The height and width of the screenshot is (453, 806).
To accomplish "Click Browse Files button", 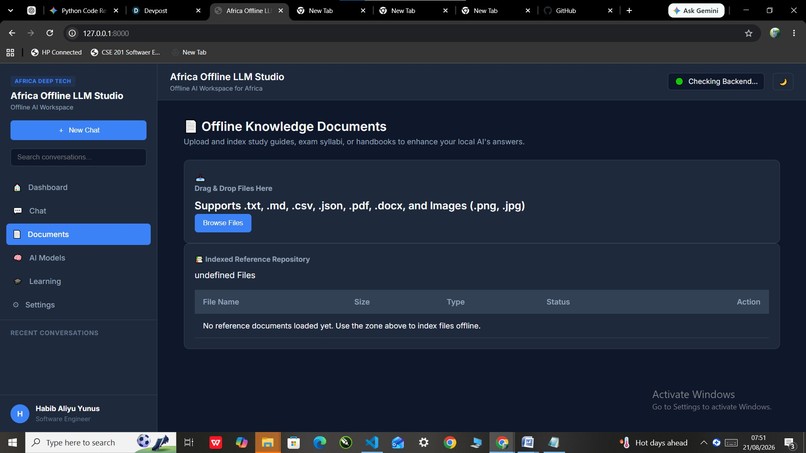I will point(223,223).
